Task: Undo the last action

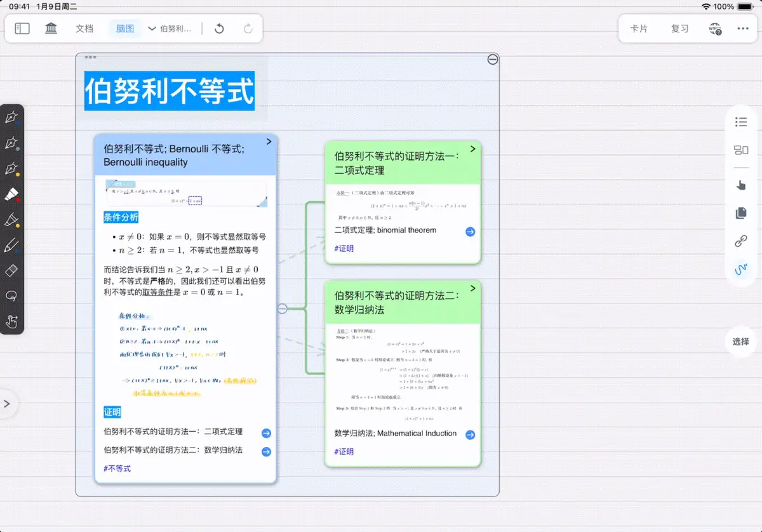Action: pyautogui.click(x=219, y=29)
